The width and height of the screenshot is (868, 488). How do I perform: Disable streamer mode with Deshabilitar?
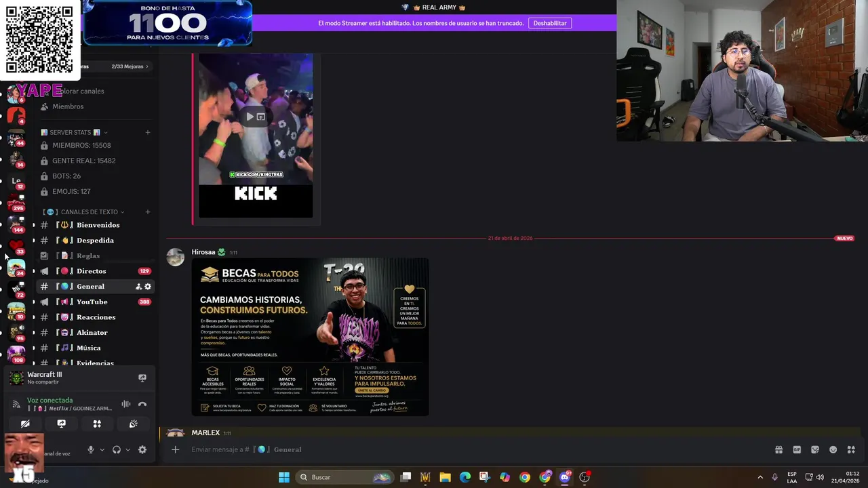click(549, 23)
